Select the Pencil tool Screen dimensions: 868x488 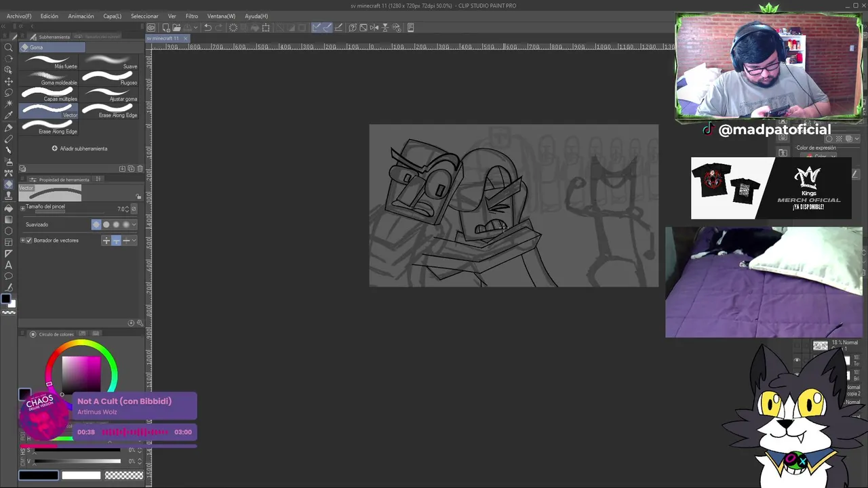click(x=9, y=139)
